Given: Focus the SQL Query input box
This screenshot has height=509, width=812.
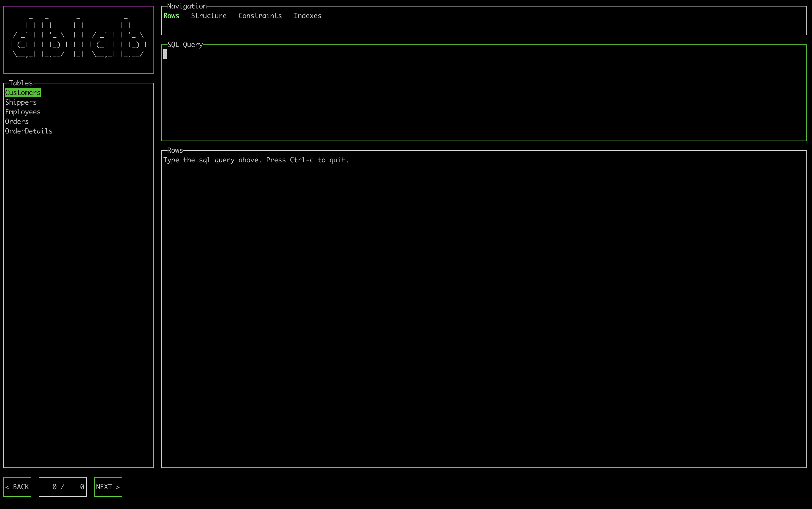Looking at the screenshot, I should (483, 92).
